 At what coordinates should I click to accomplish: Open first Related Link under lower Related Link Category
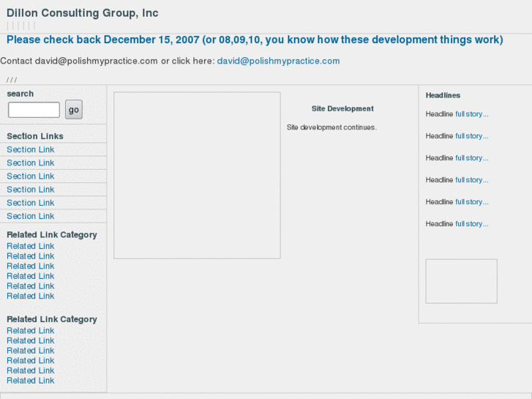click(31, 330)
